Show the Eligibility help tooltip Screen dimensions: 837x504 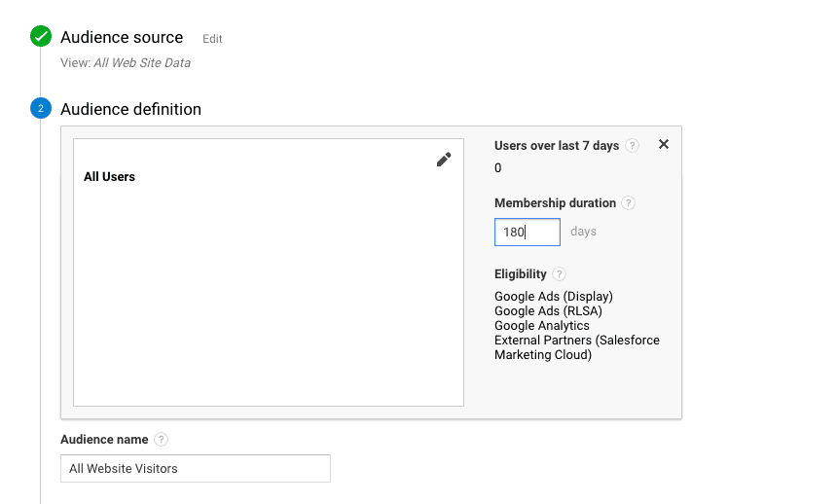(x=559, y=274)
